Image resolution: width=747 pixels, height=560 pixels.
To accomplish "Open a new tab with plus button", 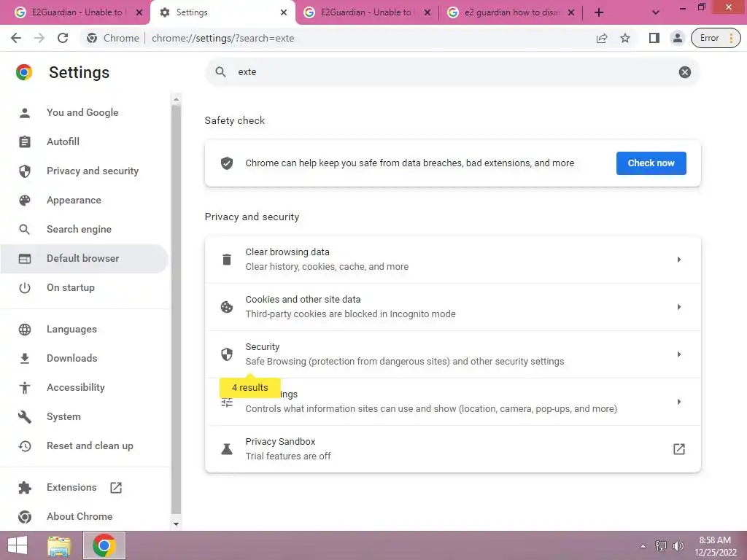I will click(599, 13).
